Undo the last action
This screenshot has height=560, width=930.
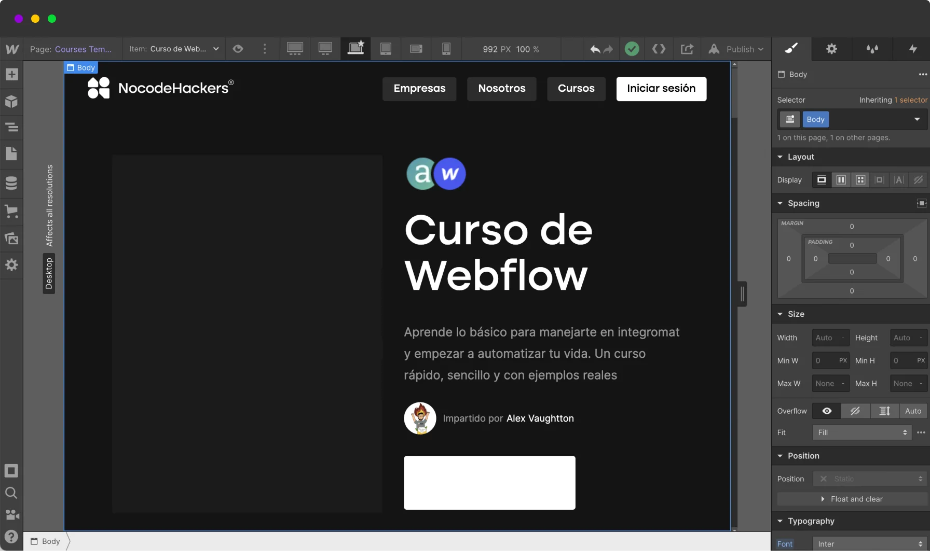pos(595,49)
